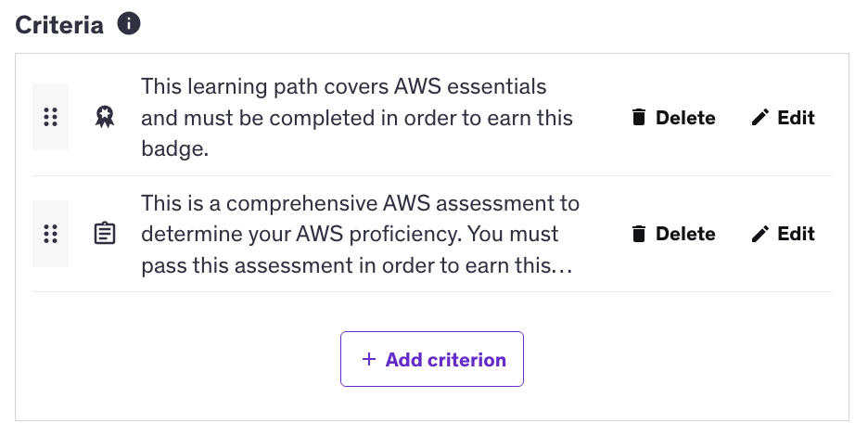Click the info icon beside Criteria heading
The width and height of the screenshot is (868, 436).
(x=129, y=24)
